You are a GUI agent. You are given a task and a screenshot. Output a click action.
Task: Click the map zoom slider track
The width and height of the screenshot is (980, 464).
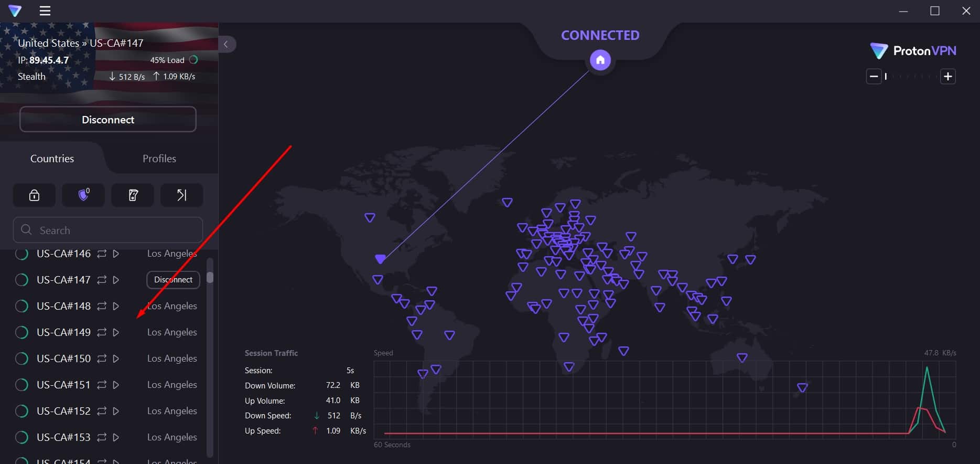(x=911, y=77)
